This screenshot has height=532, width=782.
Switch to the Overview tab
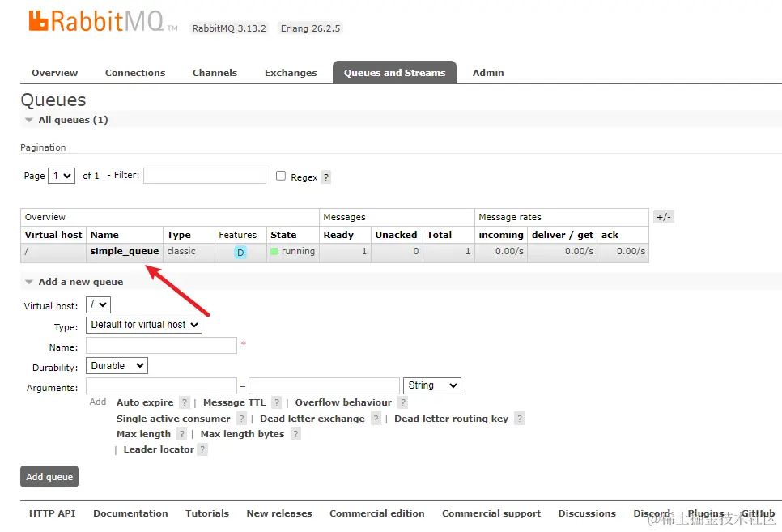click(55, 73)
